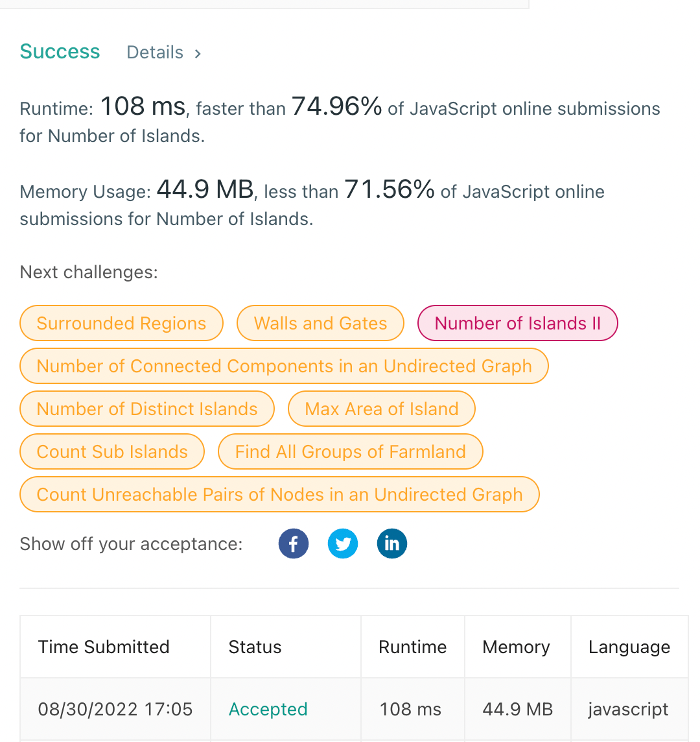Screen dimensions: 700x742
Task: Open Count Sub Islands challenge
Action: pos(112,451)
